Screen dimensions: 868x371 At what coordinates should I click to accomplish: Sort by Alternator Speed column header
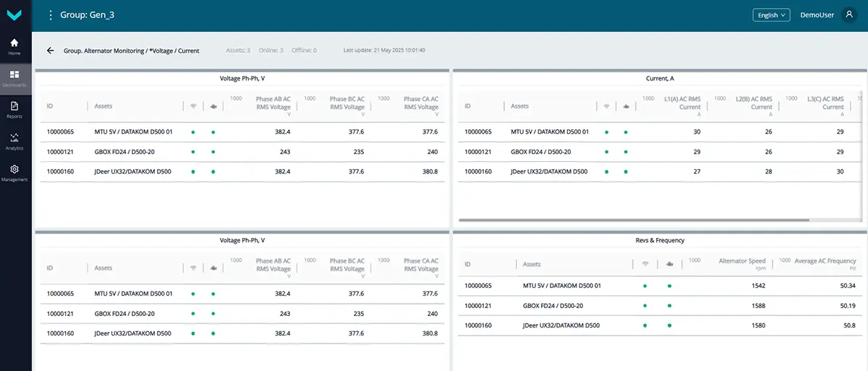coord(741,261)
